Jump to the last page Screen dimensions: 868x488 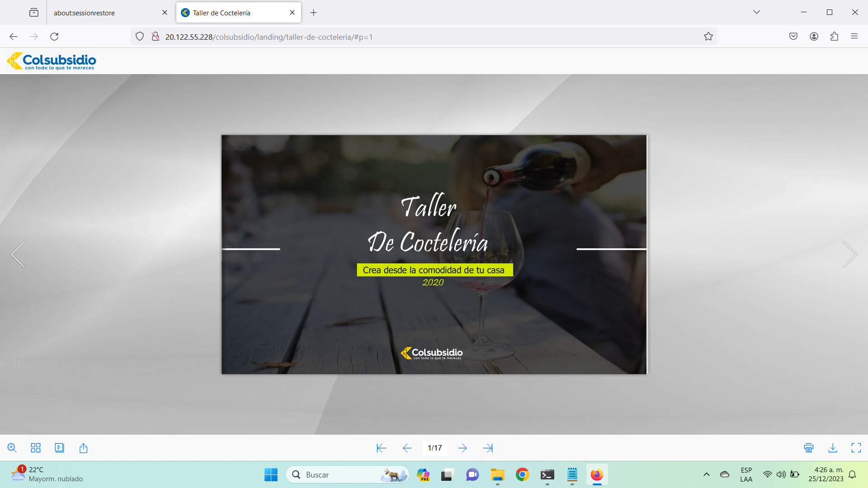click(488, 448)
